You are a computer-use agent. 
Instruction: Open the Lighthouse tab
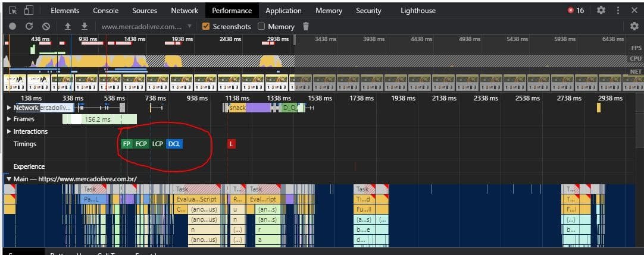point(418,10)
